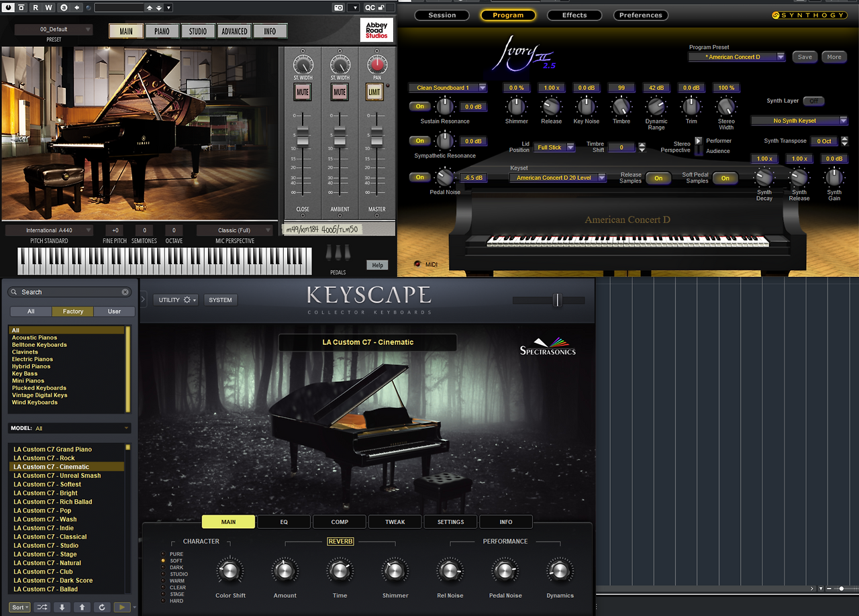Click the Close channel ST. WIDTH knob
The height and width of the screenshot is (616, 859).
tap(303, 65)
